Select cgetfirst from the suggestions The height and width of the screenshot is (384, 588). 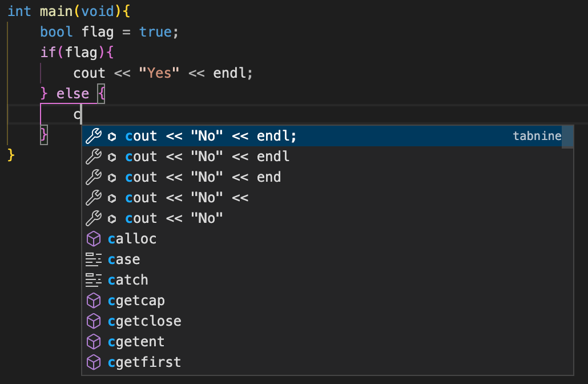click(x=327, y=363)
